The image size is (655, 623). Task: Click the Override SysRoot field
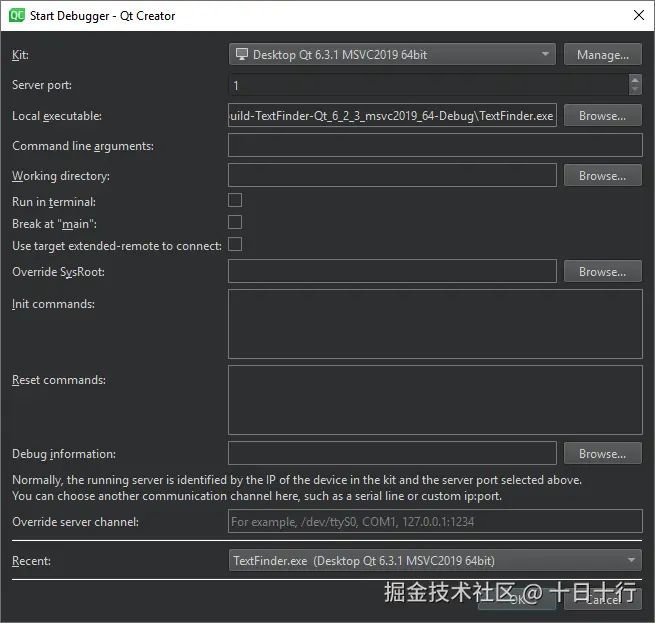pyautogui.click(x=392, y=271)
